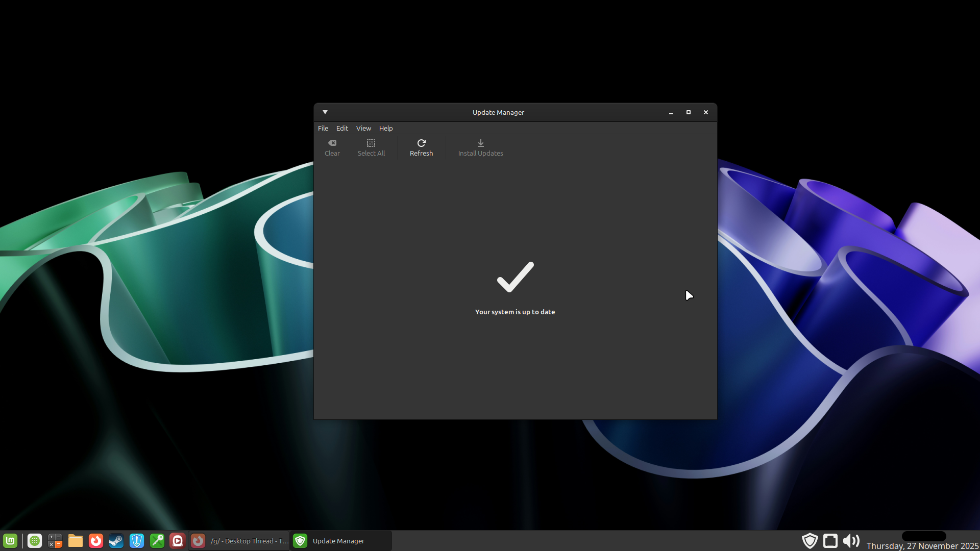
Task: Click the Select All icon
Action: 371,143
